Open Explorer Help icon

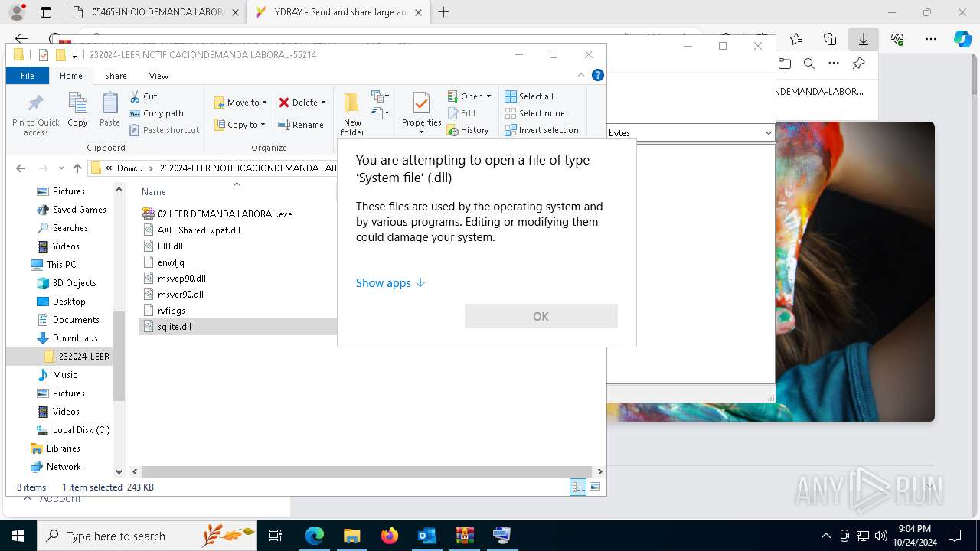click(x=598, y=75)
